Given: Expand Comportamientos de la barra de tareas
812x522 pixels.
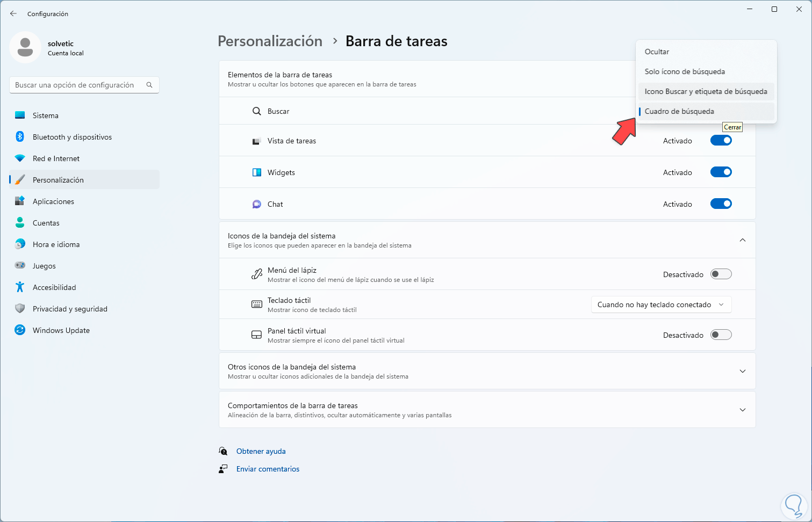Looking at the screenshot, I should 742,410.
